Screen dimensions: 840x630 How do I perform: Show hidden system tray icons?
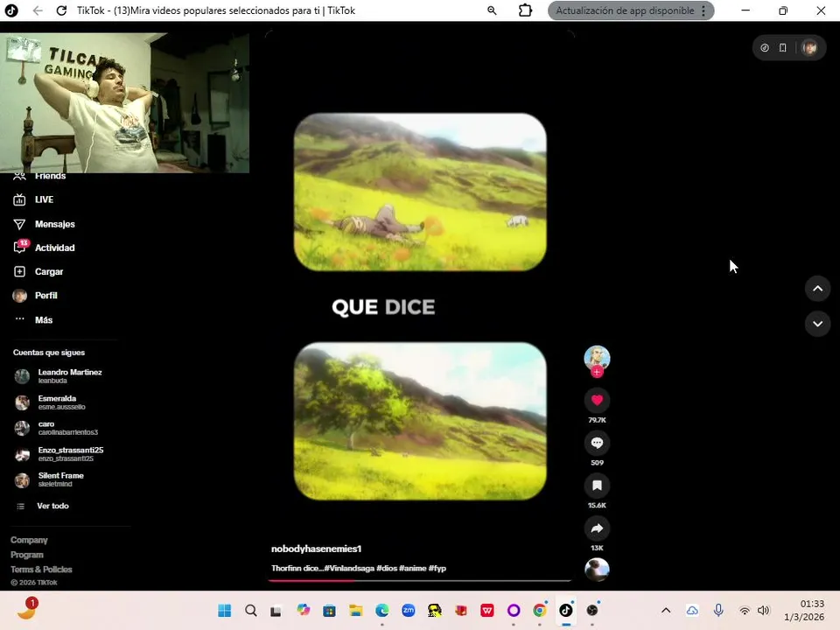pyautogui.click(x=666, y=610)
